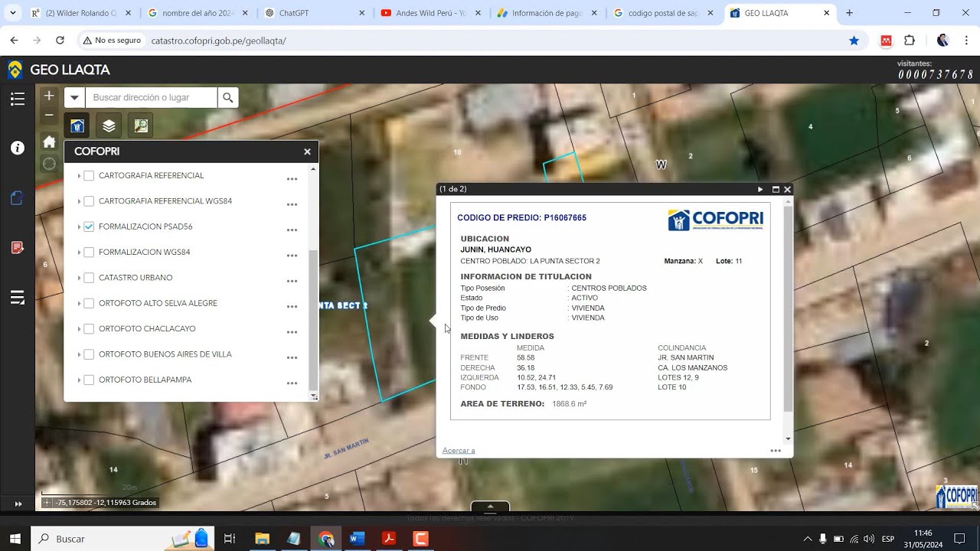
Task: Open the hamburger list menu in left sidebar
Action: [18, 99]
